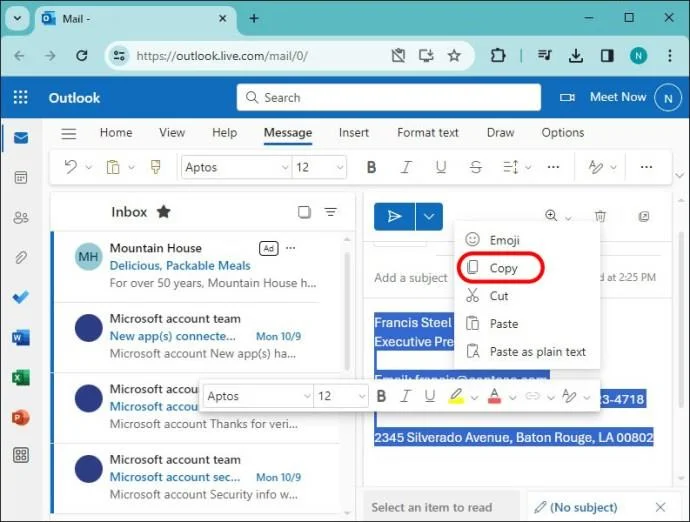Open the New app(s) connected email
The height and width of the screenshot is (522, 690).
point(198,338)
